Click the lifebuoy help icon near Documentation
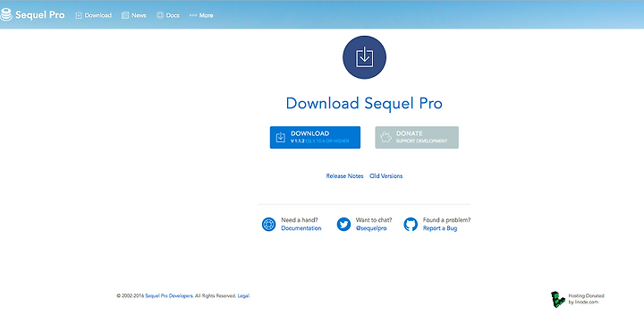Screen dimensions: 644x324 [x=268, y=224]
